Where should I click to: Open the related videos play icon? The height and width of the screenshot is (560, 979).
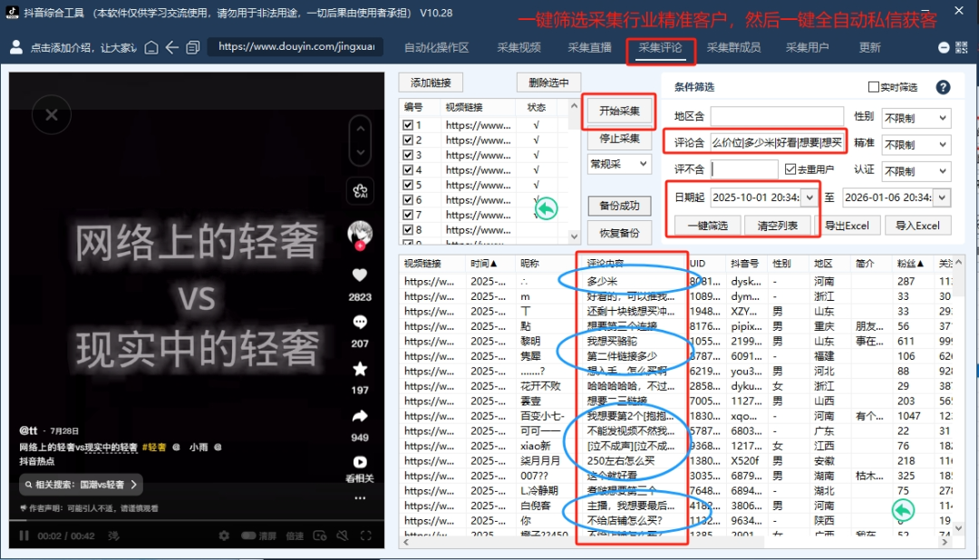360,462
